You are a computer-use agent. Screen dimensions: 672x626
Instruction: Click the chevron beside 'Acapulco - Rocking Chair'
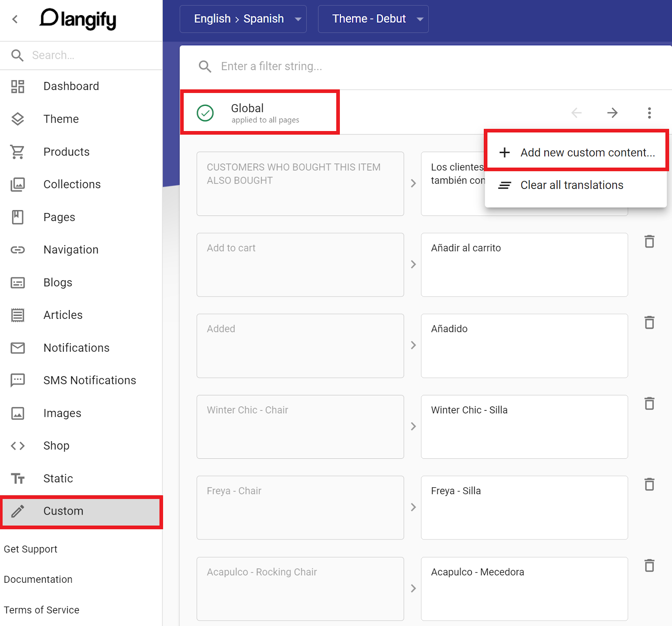[413, 588]
